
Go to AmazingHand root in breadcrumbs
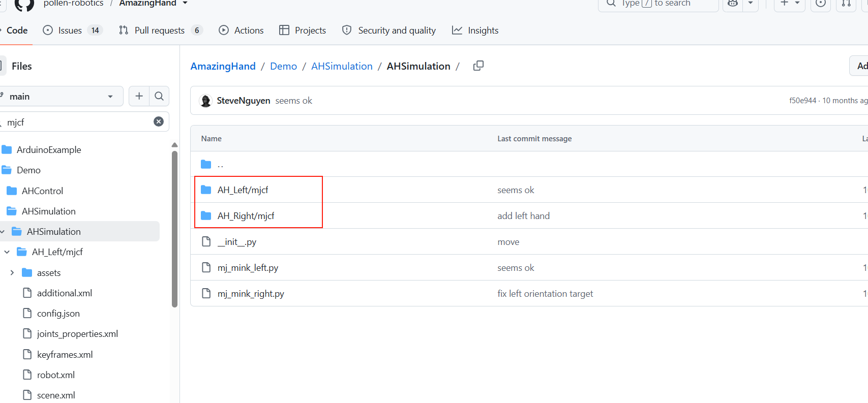223,66
